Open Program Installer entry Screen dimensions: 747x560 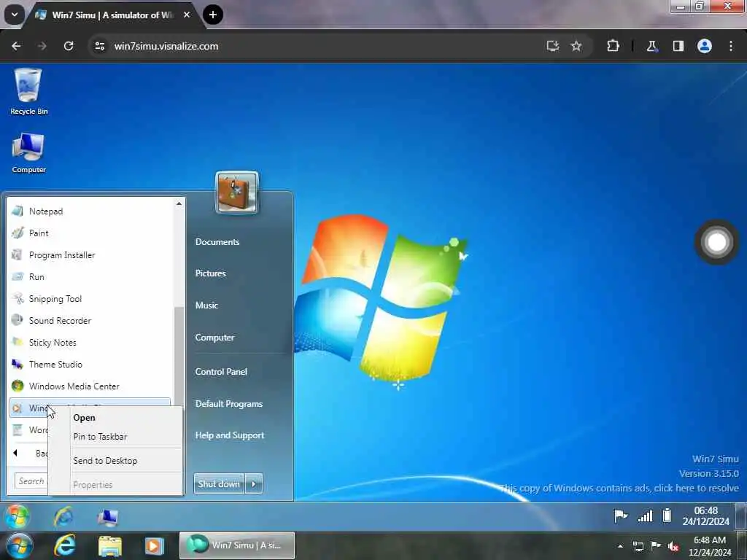click(x=90, y=254)
